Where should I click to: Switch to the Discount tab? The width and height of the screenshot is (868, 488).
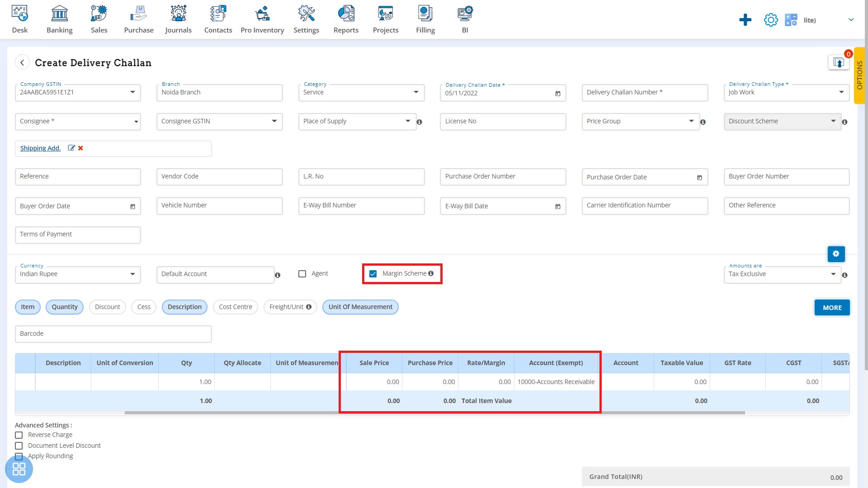107,306
